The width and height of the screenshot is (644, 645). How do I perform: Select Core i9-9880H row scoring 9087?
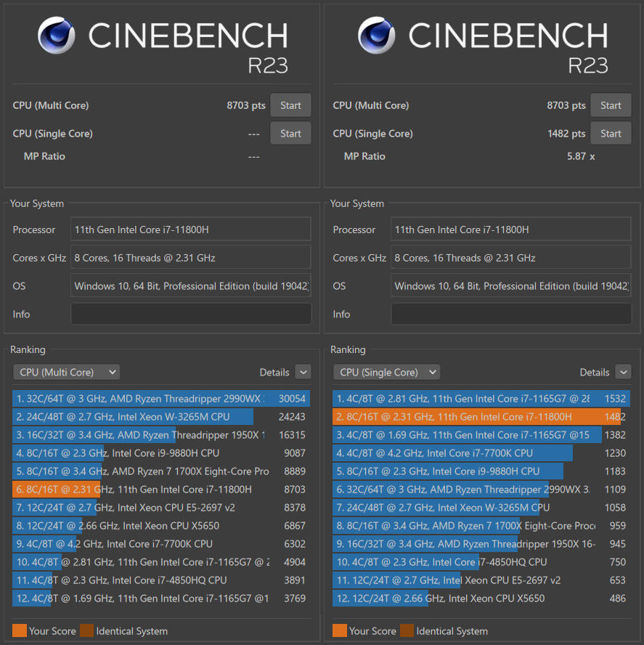pyautogui.click(x=161, y=453)
